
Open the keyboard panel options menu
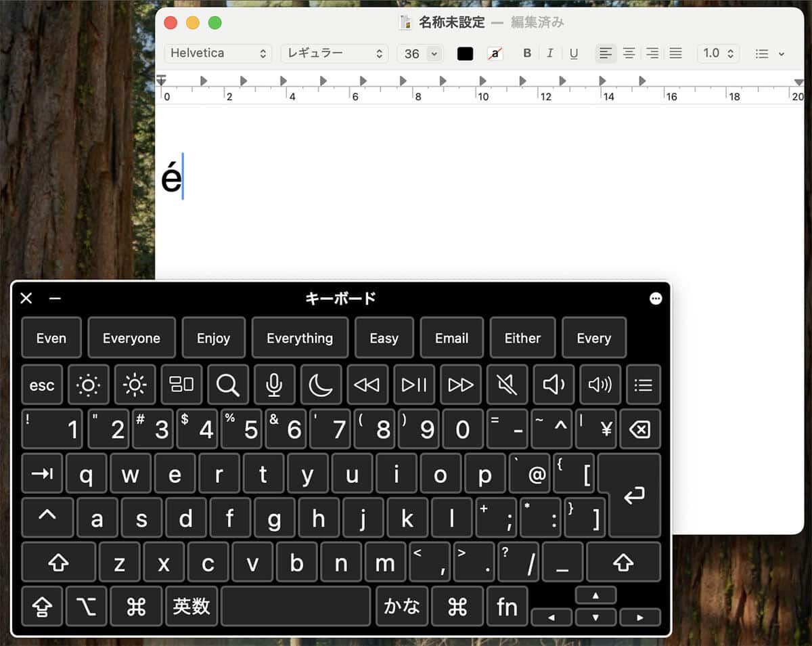coord(656,299)
